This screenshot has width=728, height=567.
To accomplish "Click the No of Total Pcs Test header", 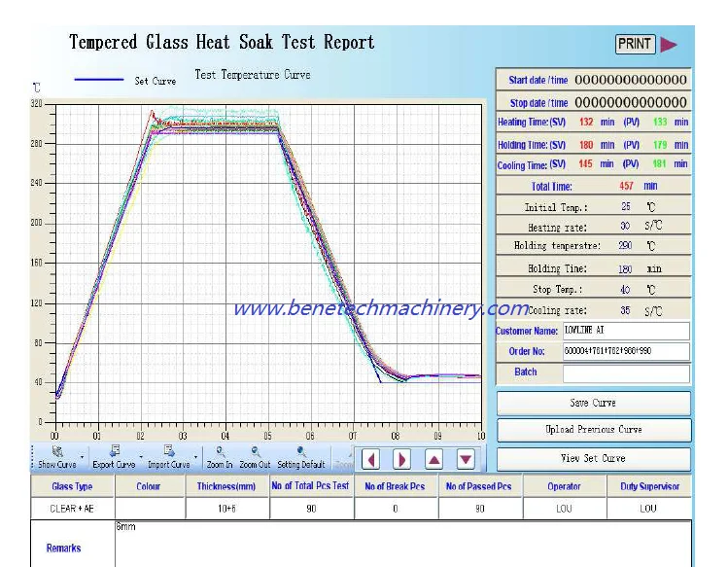I will [311, 486].
